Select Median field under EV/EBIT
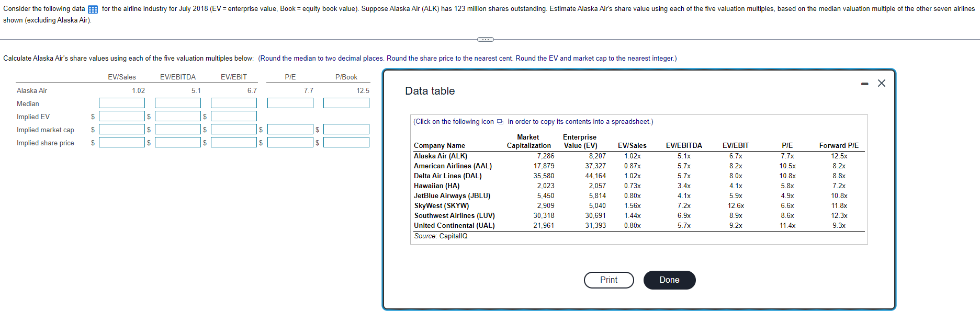Image resolution: width=980 pixels, height=323 pixels. [233, 103]
